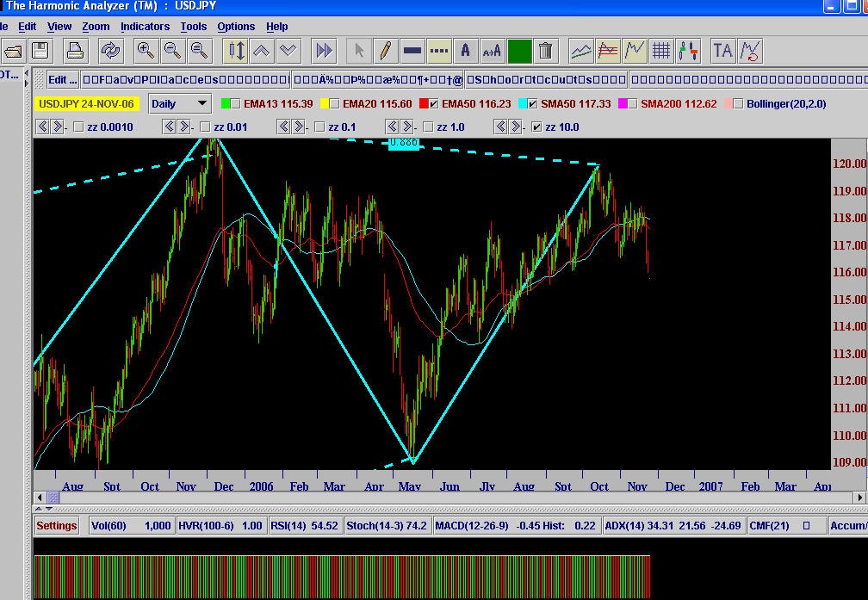
Task: Uncheck the SMA50 checkbox
Action: [x=532, y=104]
